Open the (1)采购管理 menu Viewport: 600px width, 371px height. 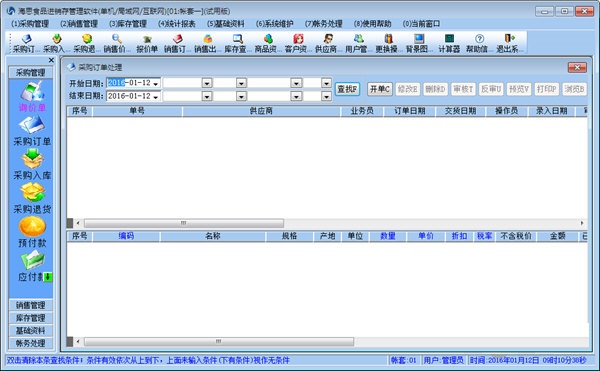[30, 24]
